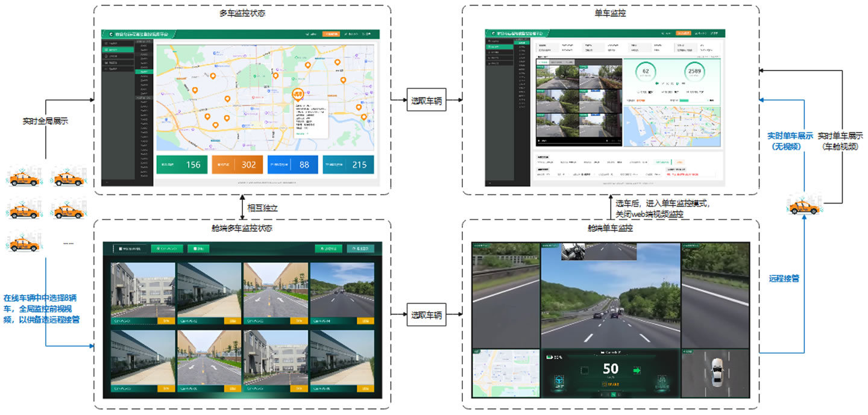The image size is (868, 415).
Task: Click the platform logo in the multi-vehicle monitoring header
Action: (x=110, y=34)
